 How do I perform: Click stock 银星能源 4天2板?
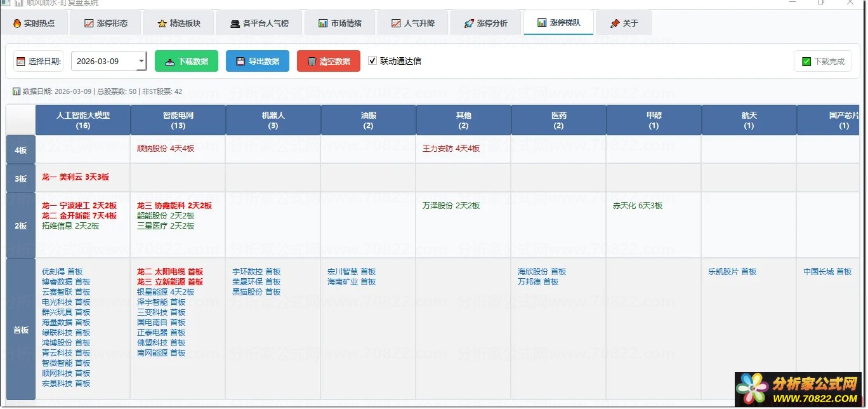[166, 292]
